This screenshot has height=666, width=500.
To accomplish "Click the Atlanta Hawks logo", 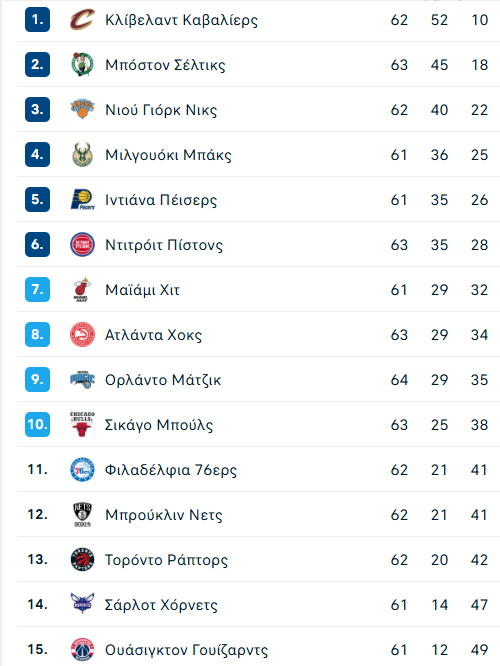I will point(82,335).
